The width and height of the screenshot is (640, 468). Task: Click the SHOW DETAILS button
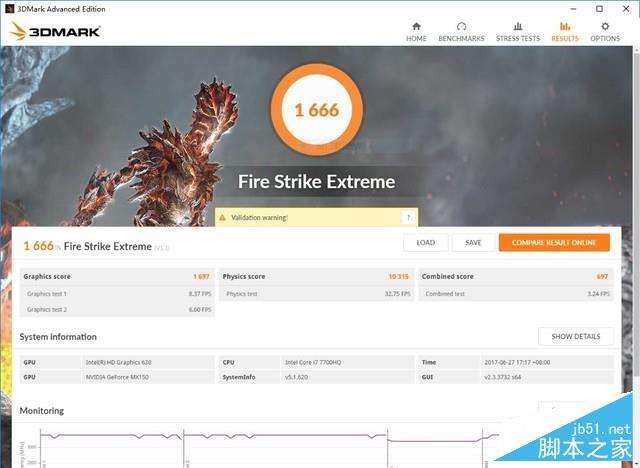coord(576,336)
